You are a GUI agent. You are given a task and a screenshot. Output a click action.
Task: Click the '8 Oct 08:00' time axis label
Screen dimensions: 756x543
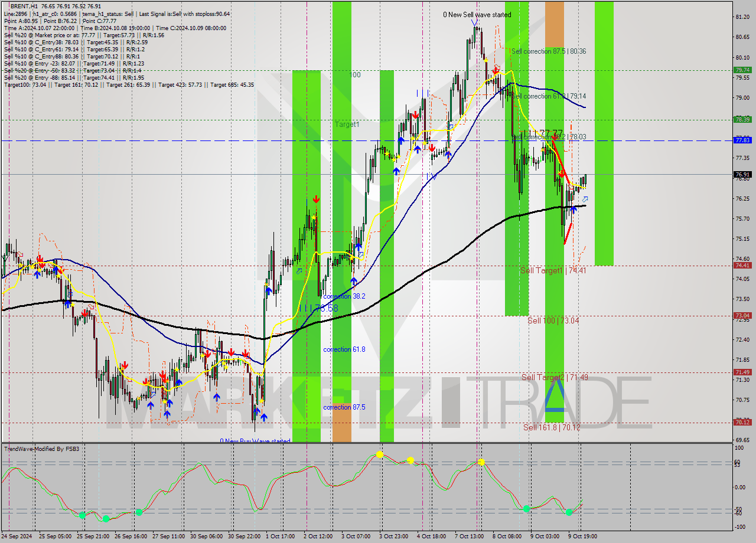[507, 536]
